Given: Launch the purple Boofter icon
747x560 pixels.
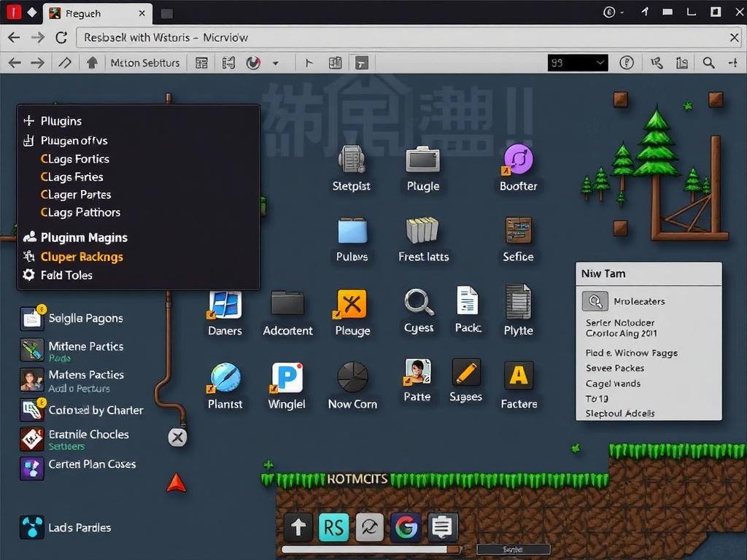Looking at the screenshot, I should pos(519,159).
